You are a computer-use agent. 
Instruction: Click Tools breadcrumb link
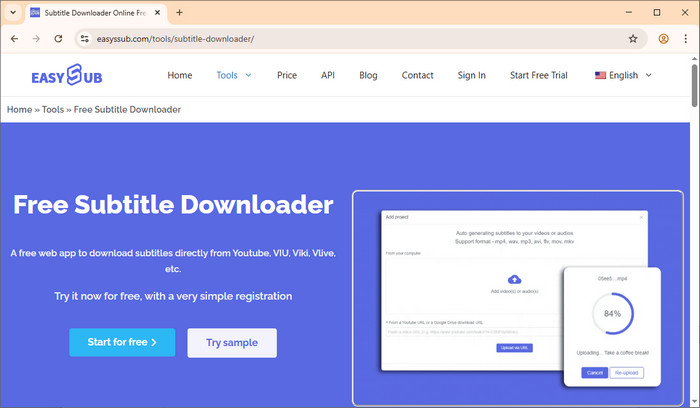point(53,109)
